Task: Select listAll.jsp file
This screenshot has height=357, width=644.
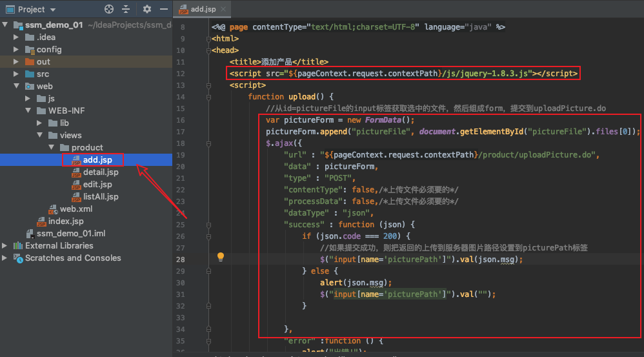Action: (101, 197)
